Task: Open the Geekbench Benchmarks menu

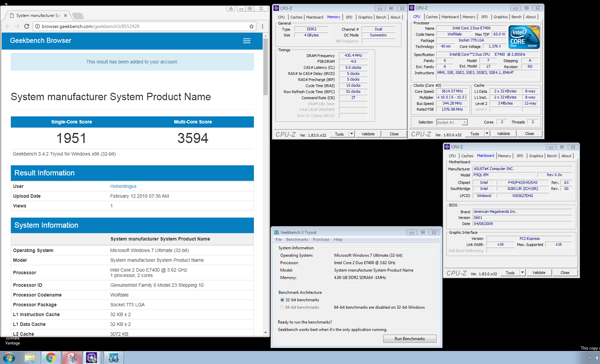Action: click(x=297, y=240)
